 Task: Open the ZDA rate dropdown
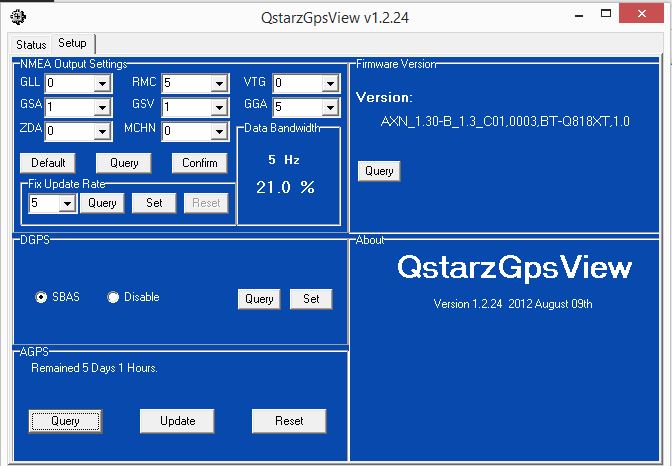tap(102, 131)
